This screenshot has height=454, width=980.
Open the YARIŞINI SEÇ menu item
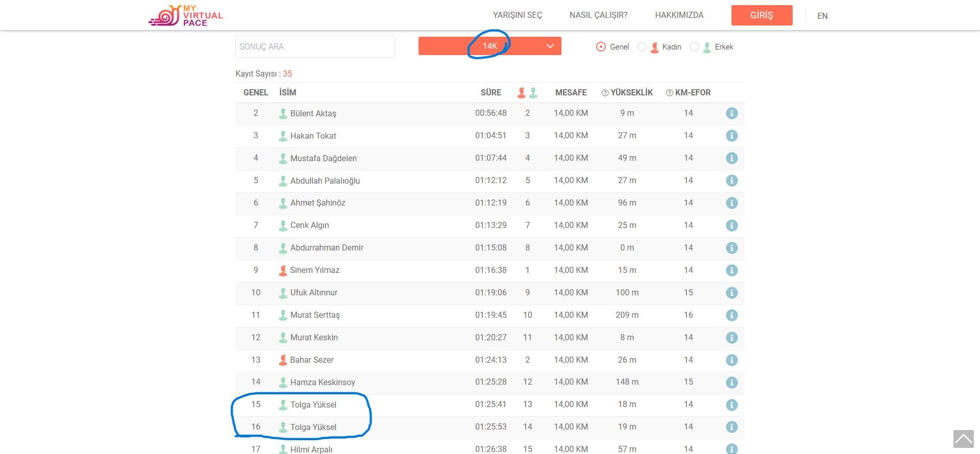point(517,15)
